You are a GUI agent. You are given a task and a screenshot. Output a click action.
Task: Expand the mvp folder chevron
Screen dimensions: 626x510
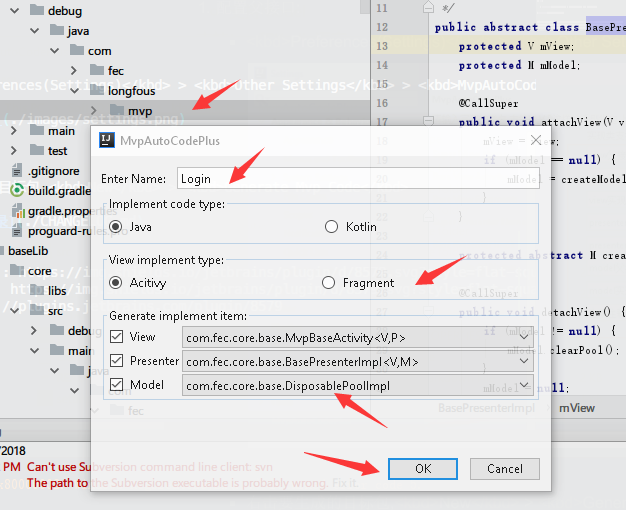pyautogui.click(x=94, y=110)
